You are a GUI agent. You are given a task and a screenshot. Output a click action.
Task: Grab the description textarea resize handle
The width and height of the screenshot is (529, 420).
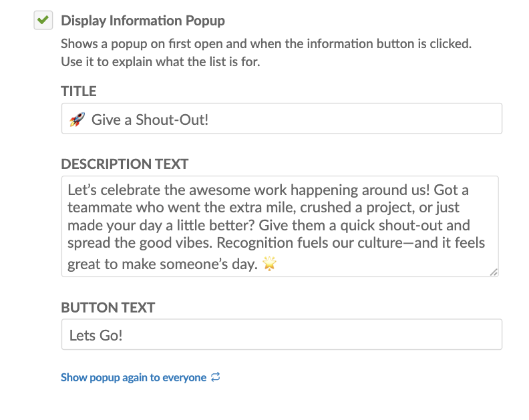(x=493, y=272)
